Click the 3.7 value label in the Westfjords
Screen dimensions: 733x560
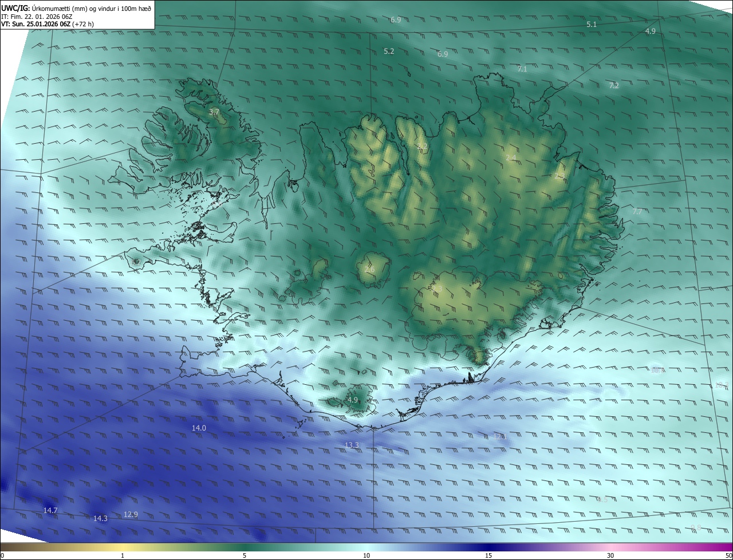[214, 112]
